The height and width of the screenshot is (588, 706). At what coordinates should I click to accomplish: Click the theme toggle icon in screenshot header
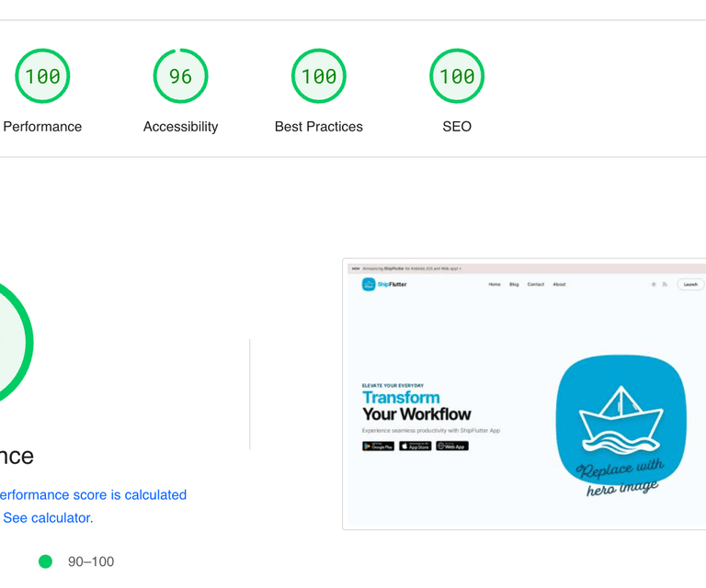point(654,284)
